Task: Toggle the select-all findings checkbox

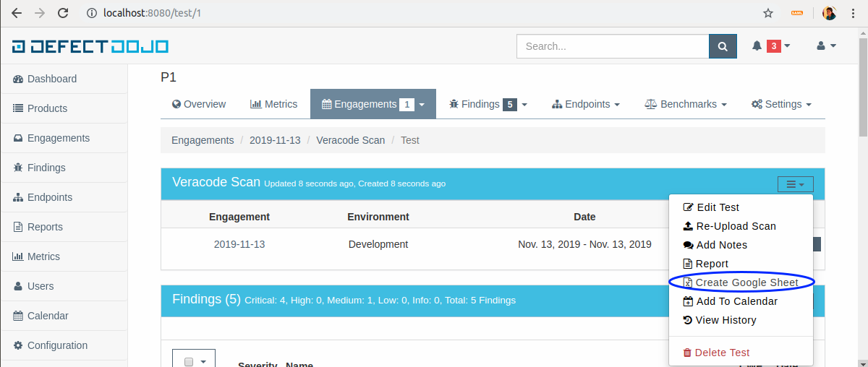Action: pos(189,362)
